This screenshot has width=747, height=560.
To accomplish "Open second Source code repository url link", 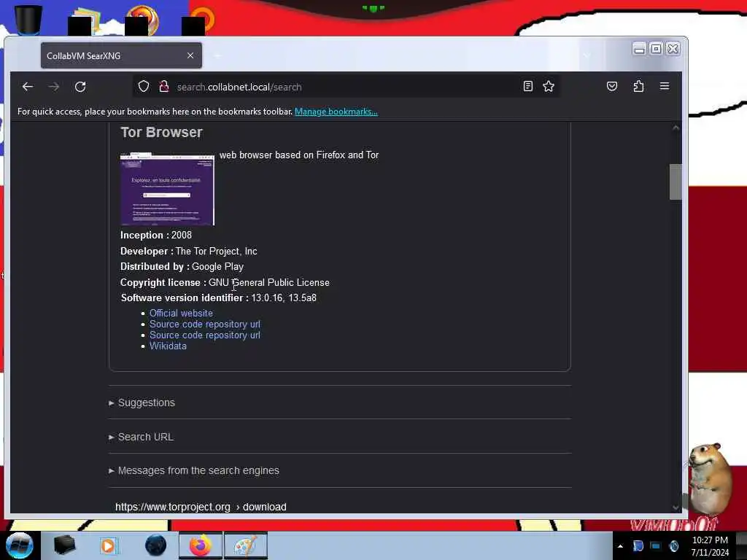I will pos(205,335).
